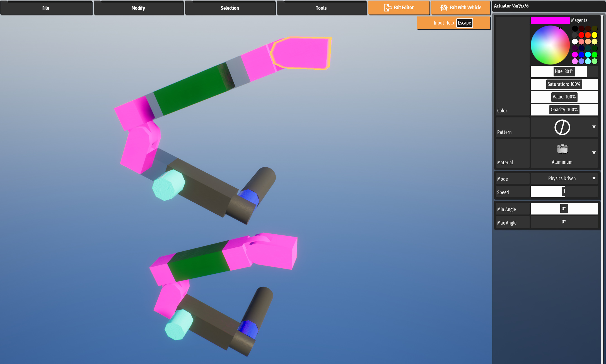Select the blue joint on the lower model
The height and width of the screenshot is (364, 606).
tap(248, 329)
